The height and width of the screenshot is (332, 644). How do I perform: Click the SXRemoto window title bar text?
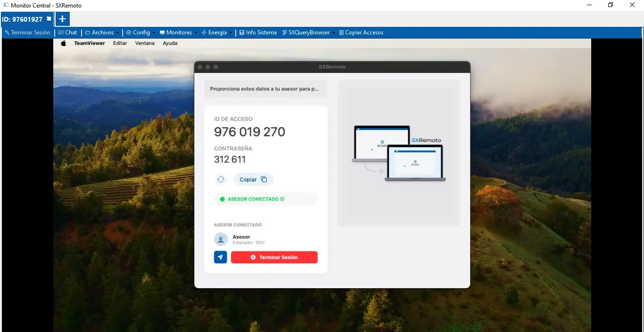[x=332, y=67]
